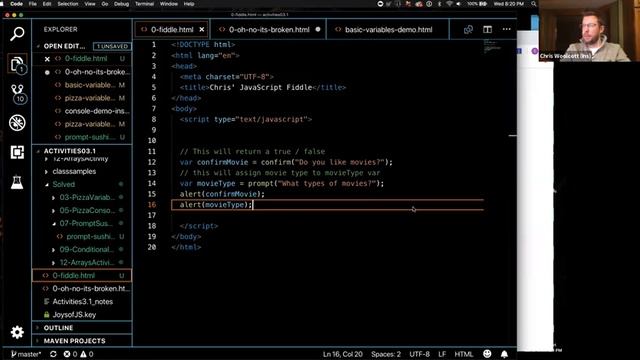Close the 0-fiddle.html tab
Viewport: 640px width, 360px height.
coord(202,29)
